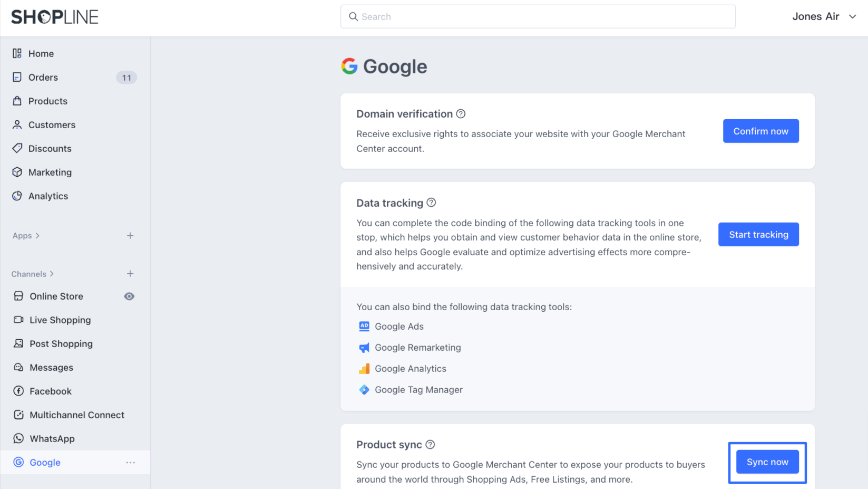Add a new channel with plus icon

130,274
